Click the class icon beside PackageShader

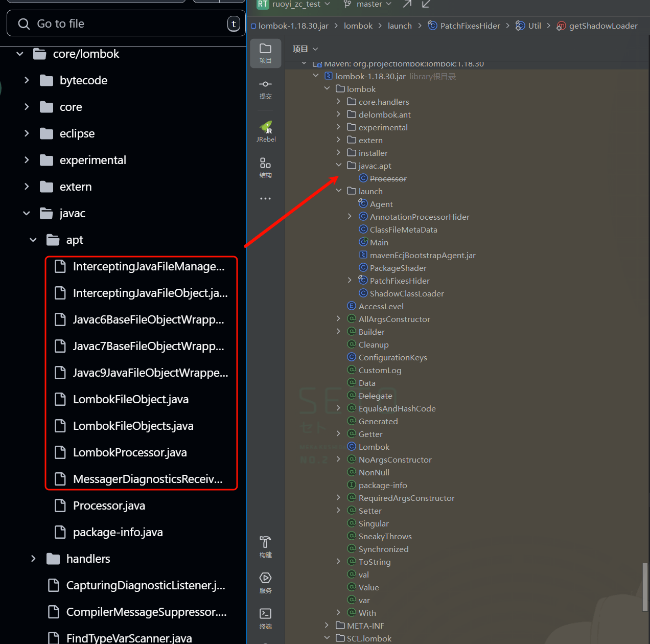[363, 267]
